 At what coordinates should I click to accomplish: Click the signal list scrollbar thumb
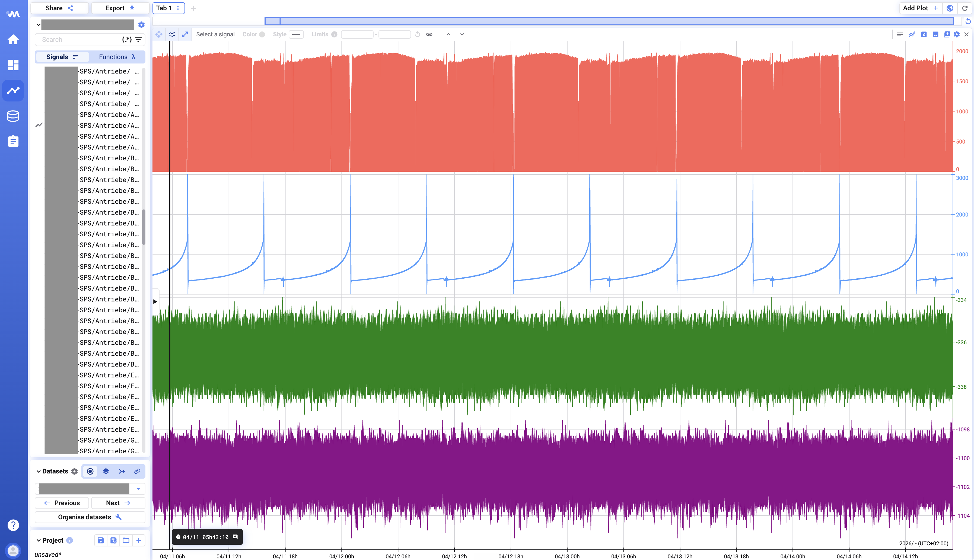(x=144, y=227)
